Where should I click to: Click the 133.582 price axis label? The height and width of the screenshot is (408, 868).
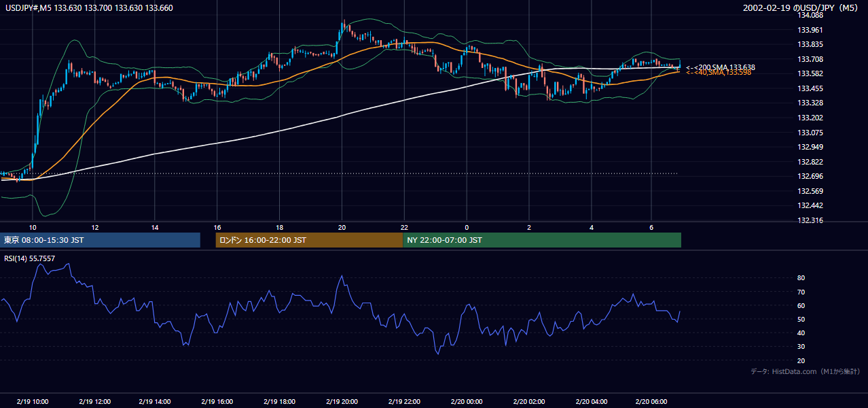pos(811,73)
